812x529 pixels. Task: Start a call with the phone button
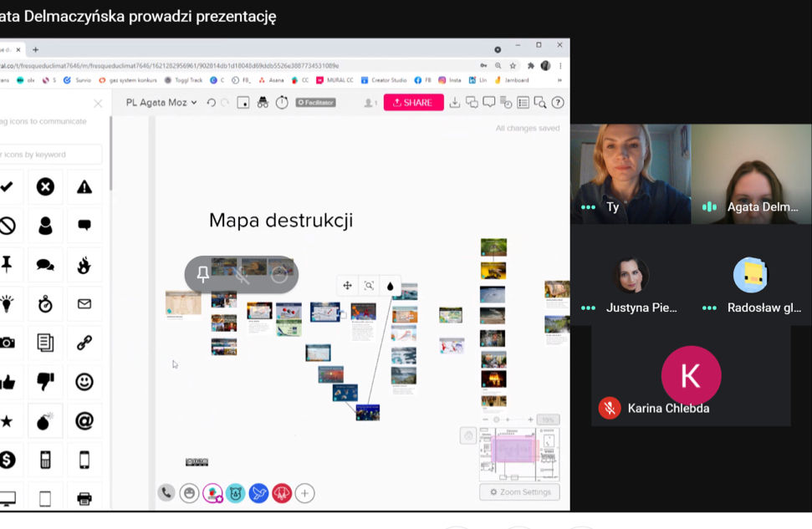click(166, 493)
